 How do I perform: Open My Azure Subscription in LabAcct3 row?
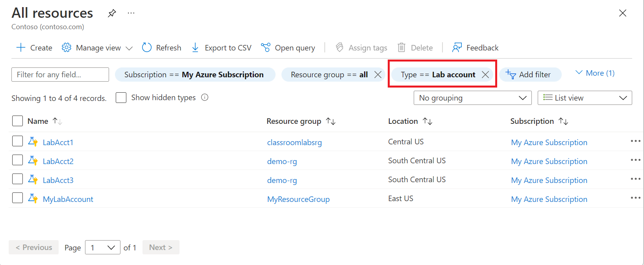(x=549, y=180)
